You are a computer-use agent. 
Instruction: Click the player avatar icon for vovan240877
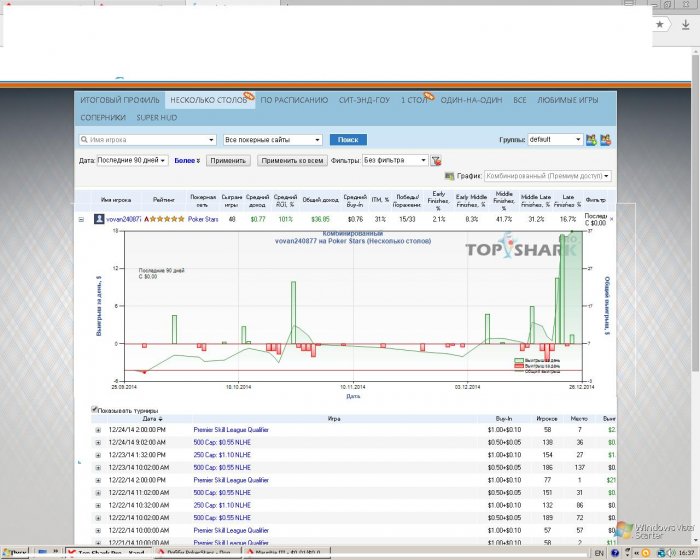100,218
